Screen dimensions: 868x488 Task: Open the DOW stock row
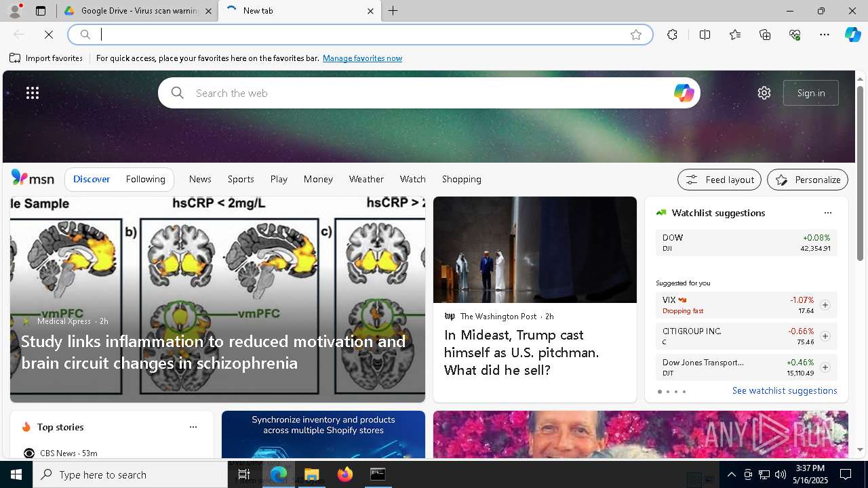click(746, 243)
